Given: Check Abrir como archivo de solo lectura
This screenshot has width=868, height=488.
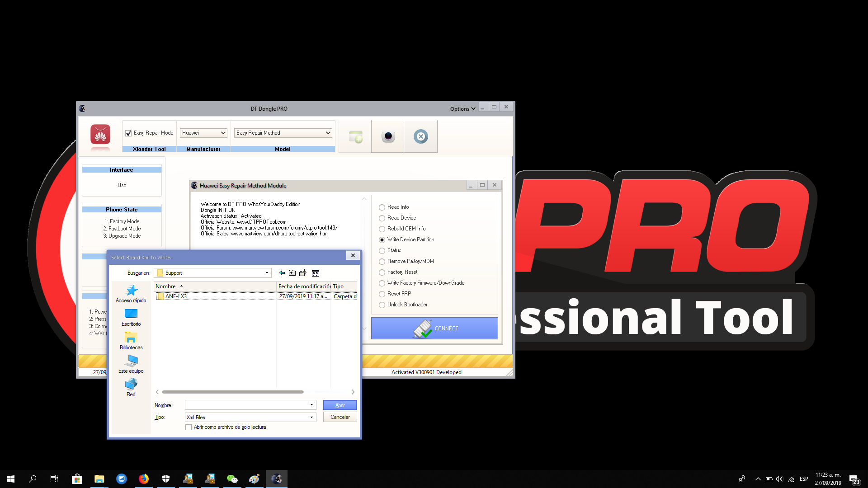Looking at the screenshot, I should pos(189,427).
